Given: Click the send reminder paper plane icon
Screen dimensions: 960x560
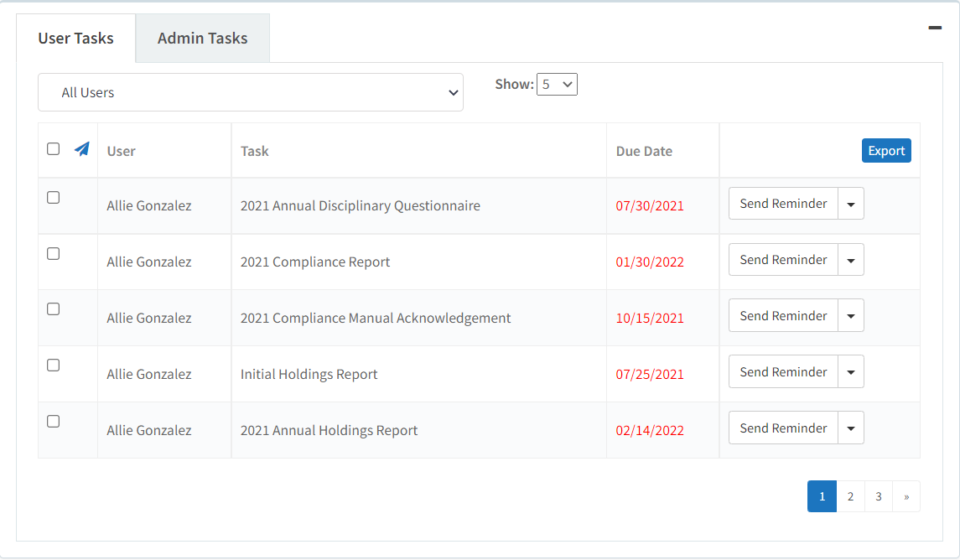Looking at the screenshot, I should (x=81, y=148).
